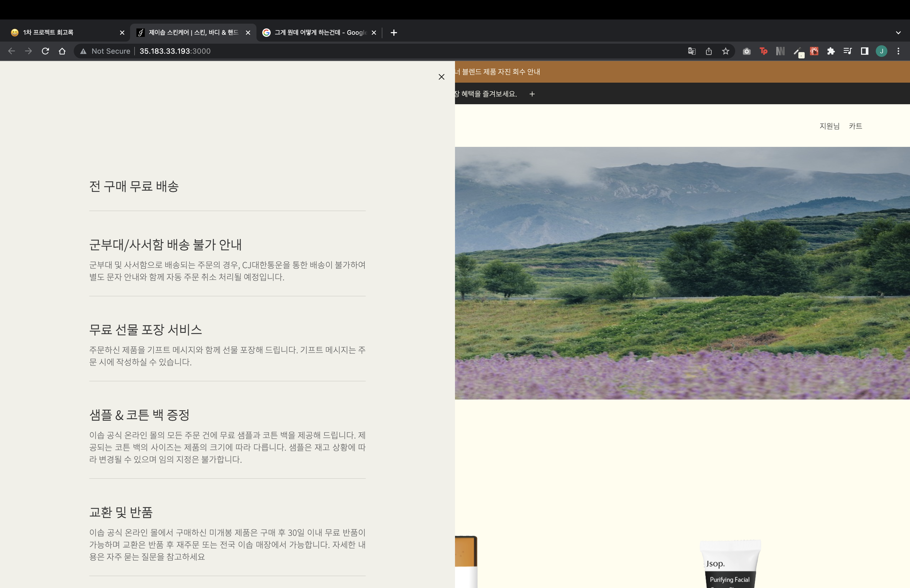Share this page via share icon
910x588 pixels.
709,51
